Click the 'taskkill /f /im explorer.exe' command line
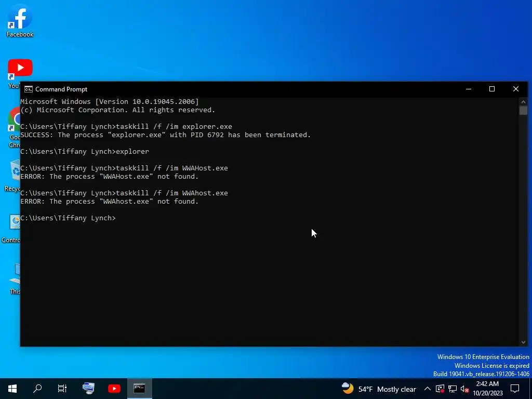 tap(126, 127)
